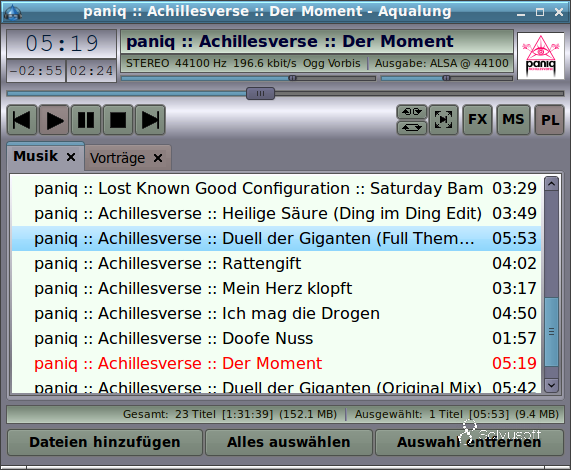Click the playlist scroll down arrow
Viewport: 571px width, 470px height.
click(552, 385)
